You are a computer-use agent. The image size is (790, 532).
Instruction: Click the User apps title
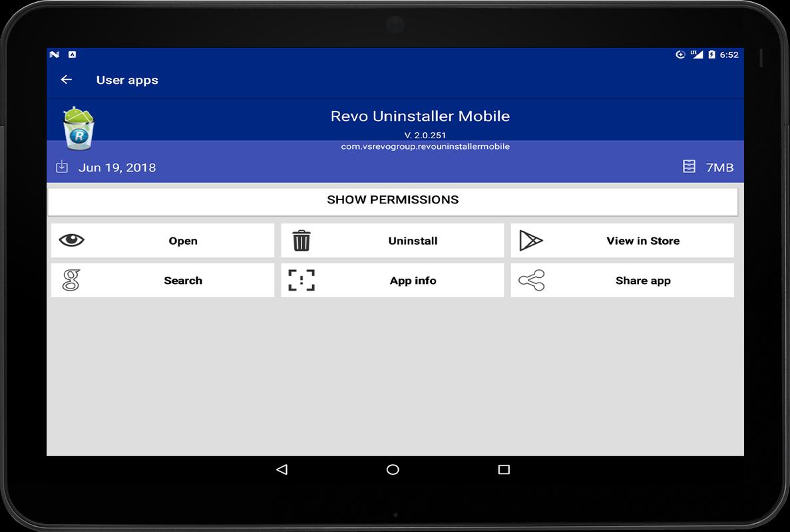(x=127, y=80)
